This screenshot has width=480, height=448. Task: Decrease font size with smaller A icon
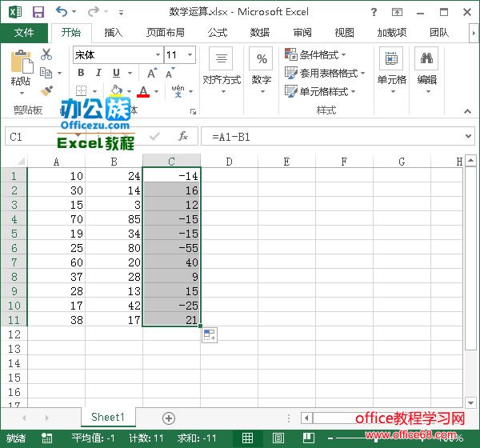[x=170, y=73]
